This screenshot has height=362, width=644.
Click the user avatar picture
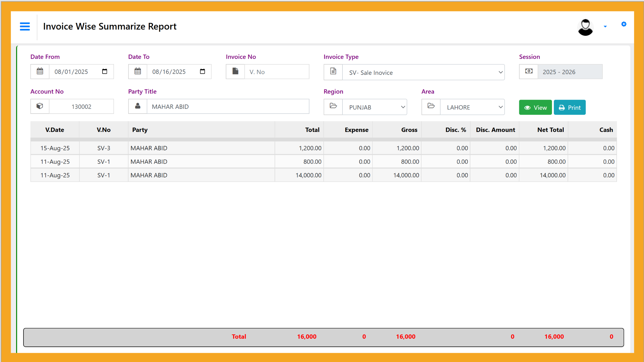585,27
